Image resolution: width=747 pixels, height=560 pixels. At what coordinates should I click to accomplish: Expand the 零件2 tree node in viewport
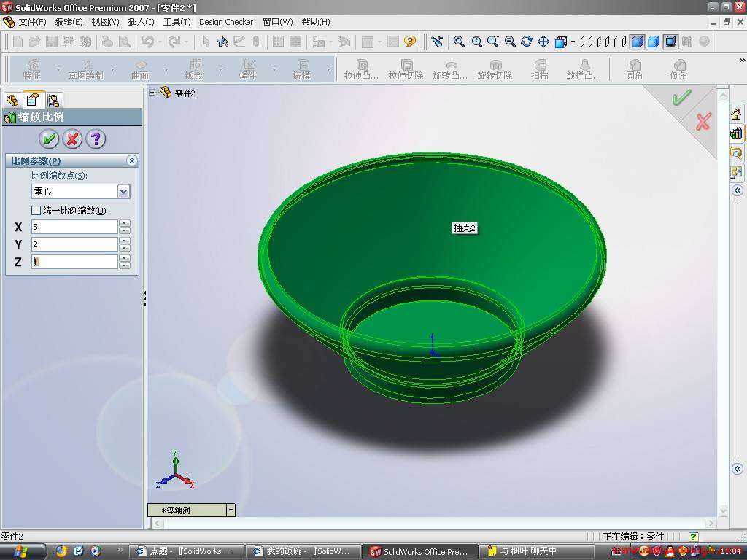tap(152, 93)
